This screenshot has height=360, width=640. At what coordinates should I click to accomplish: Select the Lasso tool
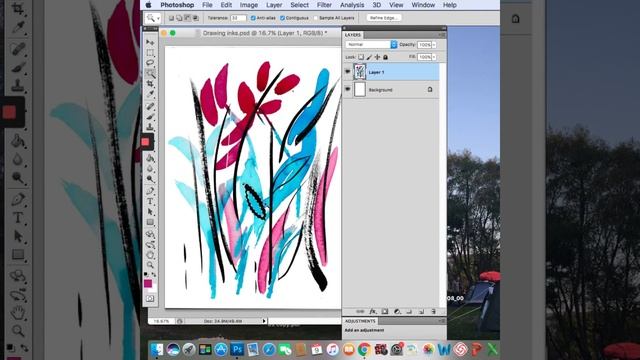coord(150,63)
